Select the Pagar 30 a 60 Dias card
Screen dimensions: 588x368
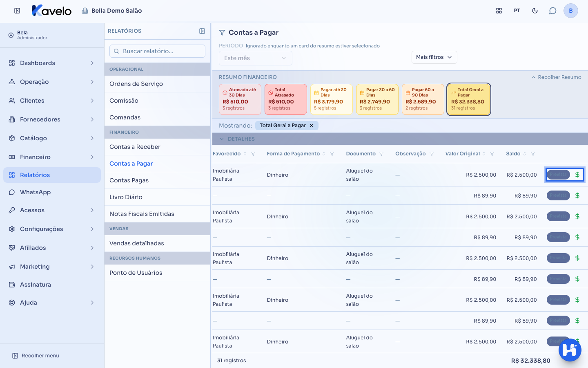pos(377,99)
